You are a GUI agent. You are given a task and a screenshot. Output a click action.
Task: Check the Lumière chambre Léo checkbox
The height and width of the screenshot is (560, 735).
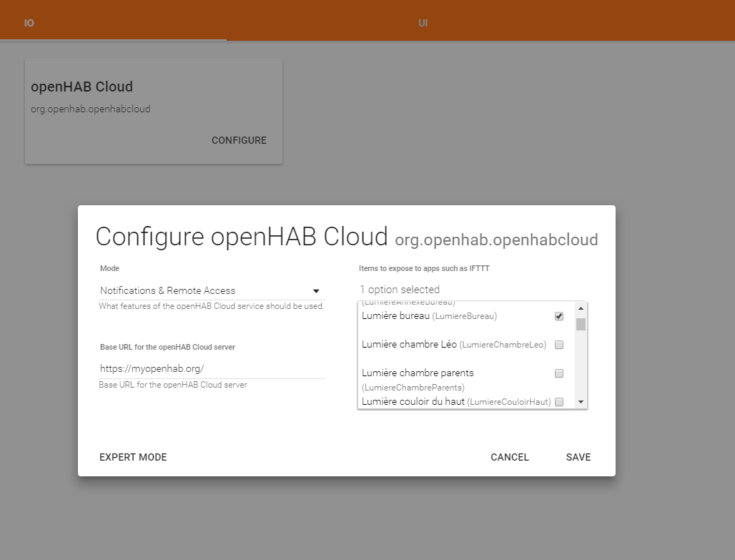(558, 345)
